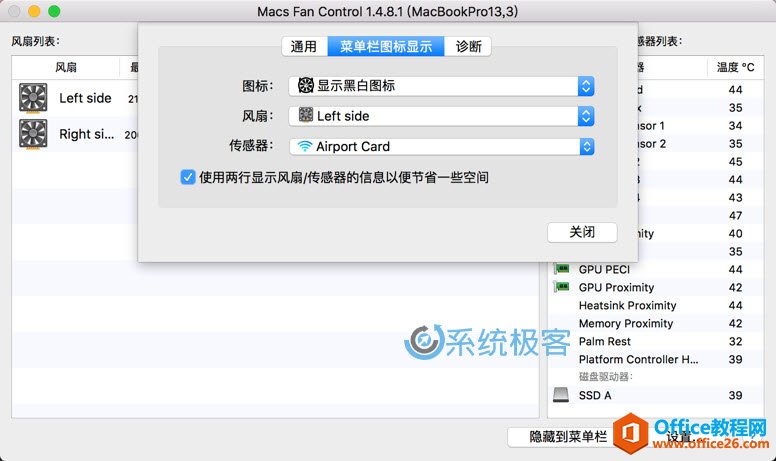This screenshot has height=461, width=776.
Task: Open the 风扇 dropdown showing Left side
Action: 441,116
